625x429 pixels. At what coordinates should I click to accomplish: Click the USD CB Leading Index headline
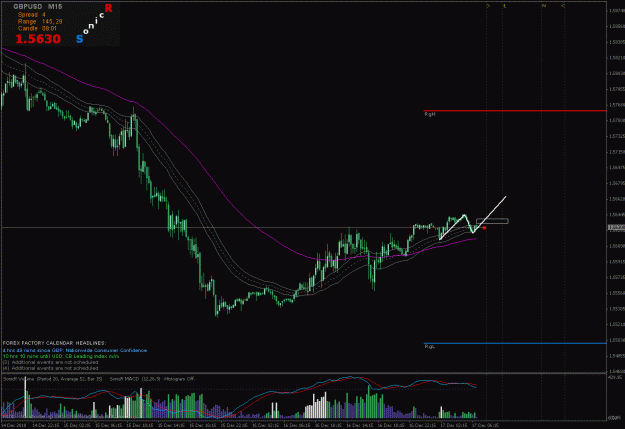pyautogui.click(x=61, y=356)
